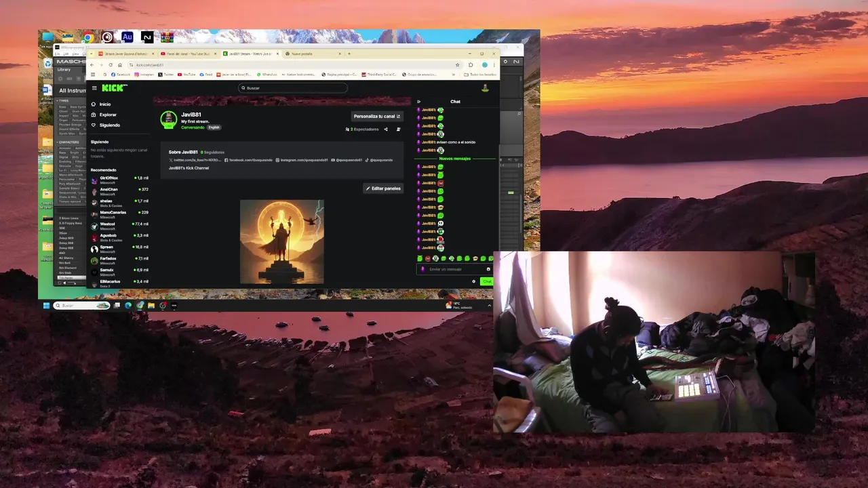The image size is (868, 488).
Task: Focus the Kick Buscar search box
Action: pos(293,88)
